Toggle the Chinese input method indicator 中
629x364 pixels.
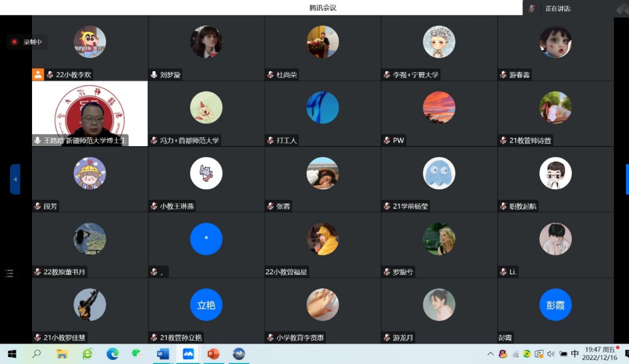click(575, 354)
